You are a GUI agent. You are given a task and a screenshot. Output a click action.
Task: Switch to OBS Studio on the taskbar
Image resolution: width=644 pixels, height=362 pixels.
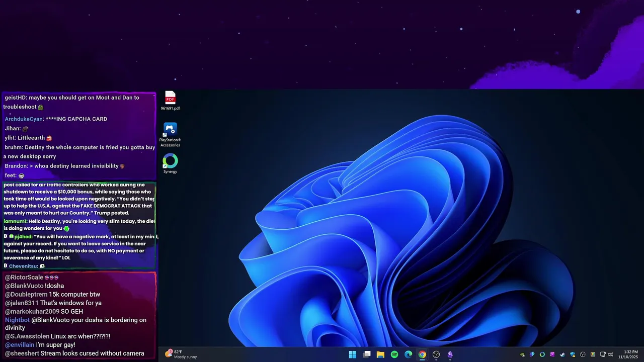436,354
